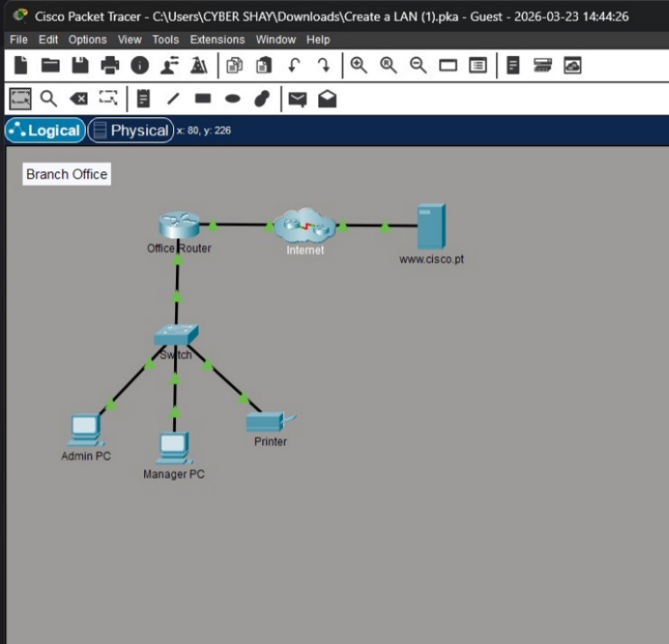The height and width of the screenshot is (644, 669).
Task: Open the Custom Devices Dialog icon
Action: click(x=478, y=66)
